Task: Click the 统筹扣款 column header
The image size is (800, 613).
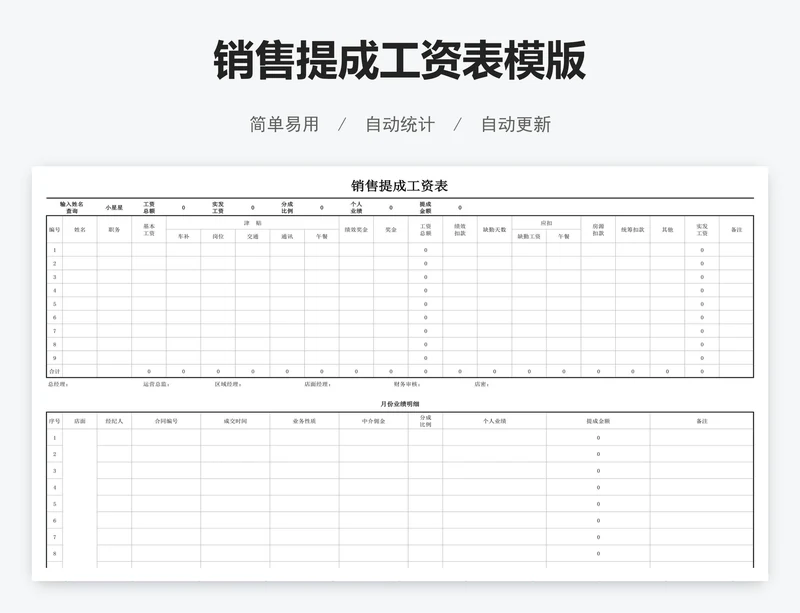Action: coord(633,230)
